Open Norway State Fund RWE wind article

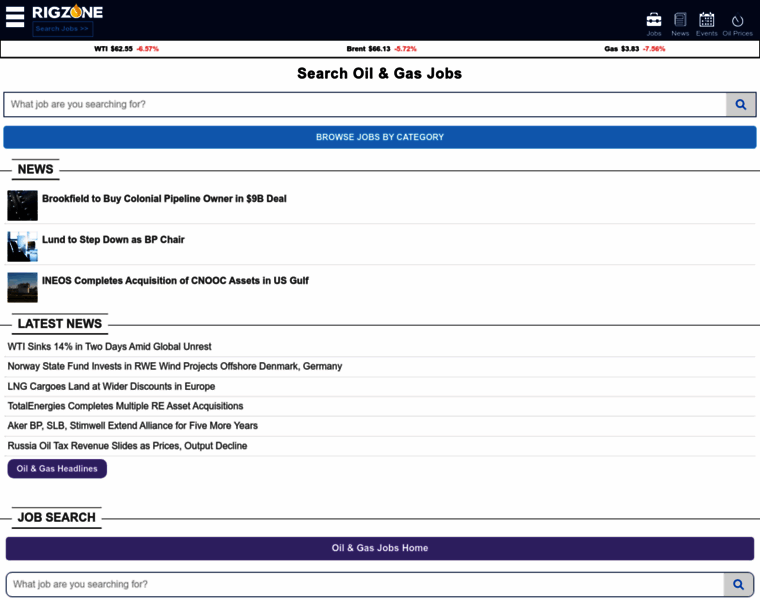coord(174,366)
